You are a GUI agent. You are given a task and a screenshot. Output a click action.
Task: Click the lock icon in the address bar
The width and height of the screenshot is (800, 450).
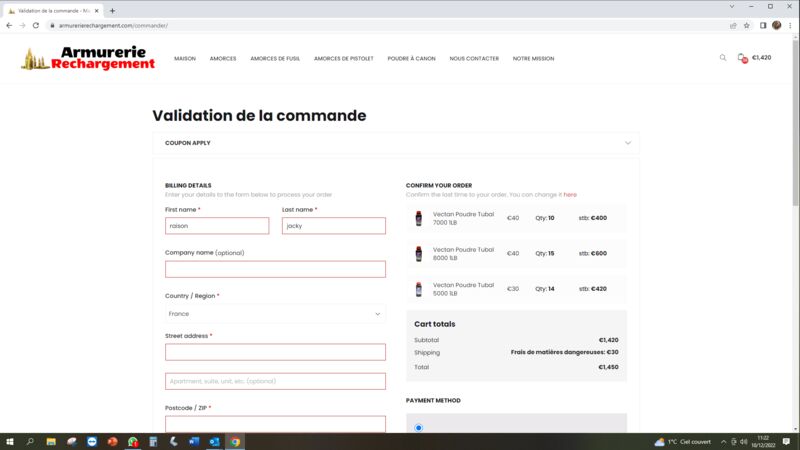tap(52, 26)
